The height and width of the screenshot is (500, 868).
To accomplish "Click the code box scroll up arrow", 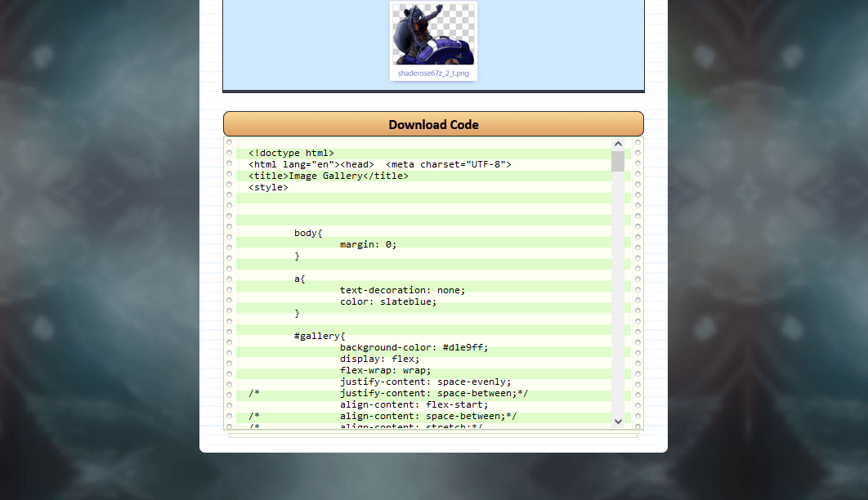I will (x=617, y=145).
